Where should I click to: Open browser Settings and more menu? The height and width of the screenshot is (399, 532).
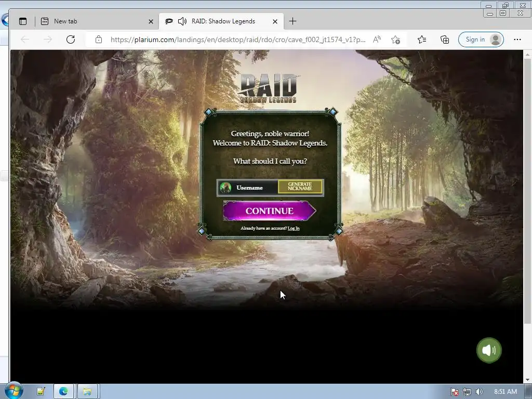pos(517,39)
